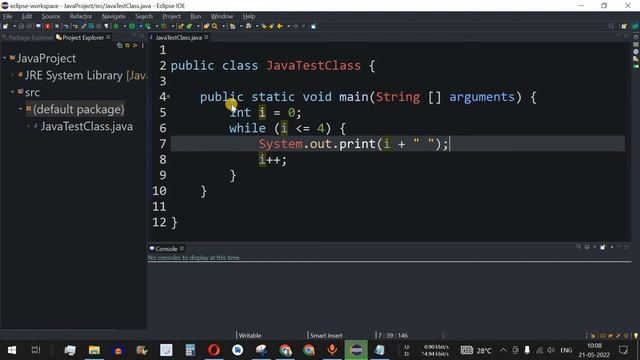Click the Quick Access search icon
The image size is (640, 360).
click(x=611, y=26)
